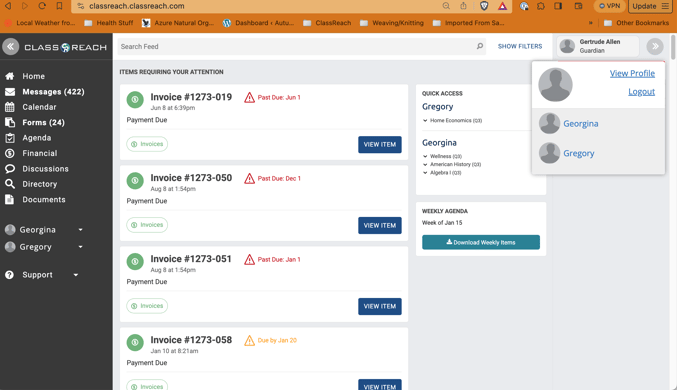Expand the Georgina dropdown in the sidebar
The width and height of the screenshot is (677, 390).
(80, 230)
